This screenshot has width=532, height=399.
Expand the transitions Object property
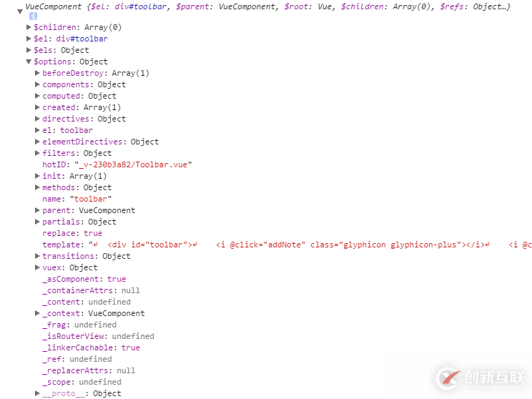click(37, 256)
